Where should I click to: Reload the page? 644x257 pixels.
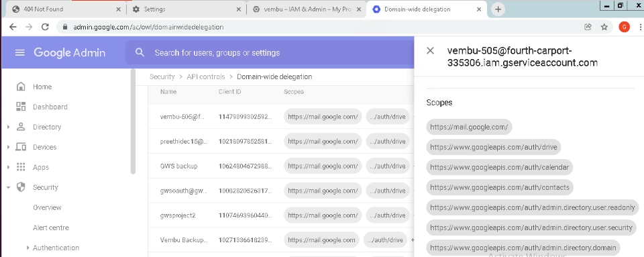click(45, 27)
